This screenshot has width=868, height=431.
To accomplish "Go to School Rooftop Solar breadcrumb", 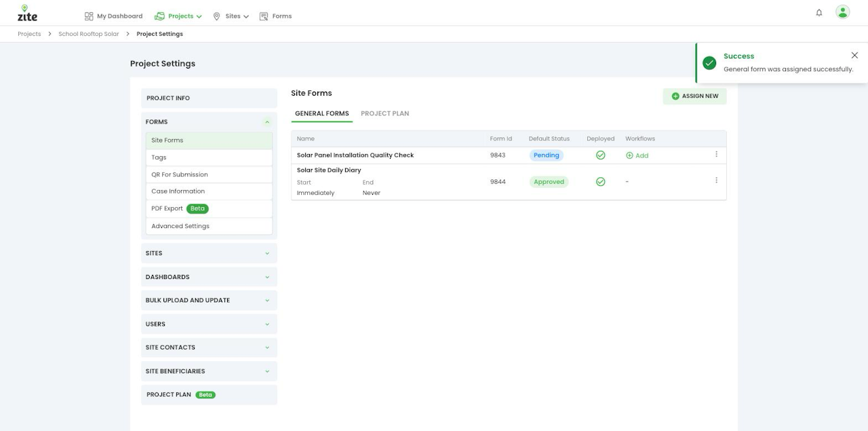I will pos(89,34).
